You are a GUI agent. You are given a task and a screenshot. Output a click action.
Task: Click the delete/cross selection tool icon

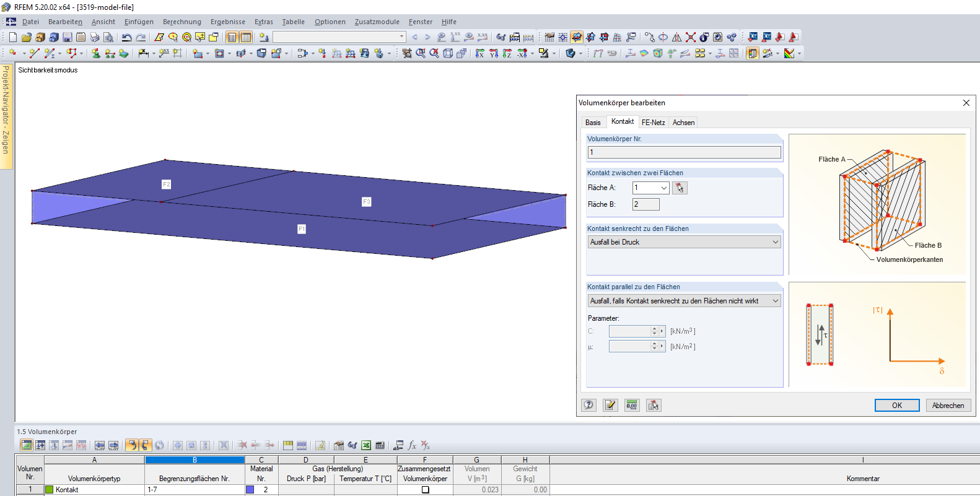[x=691, y=37]
